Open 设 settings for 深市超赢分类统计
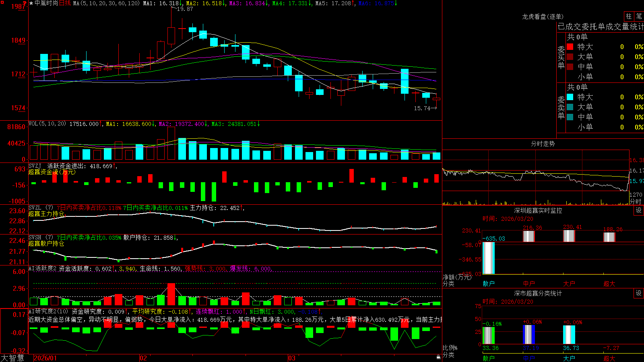Viewport: 644px width, 362px height. pyautogui.click(x=639, y=293)
